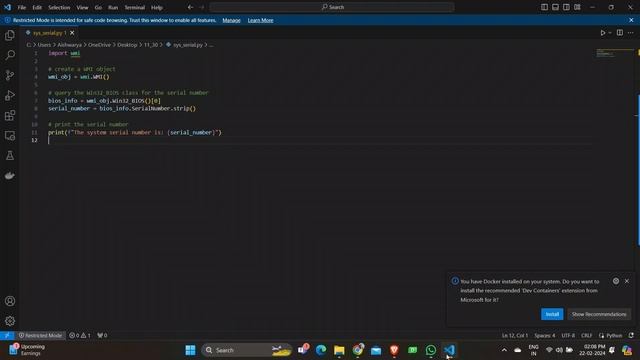Run the Python file with play button
640x360 pixels.
(602, 33)
